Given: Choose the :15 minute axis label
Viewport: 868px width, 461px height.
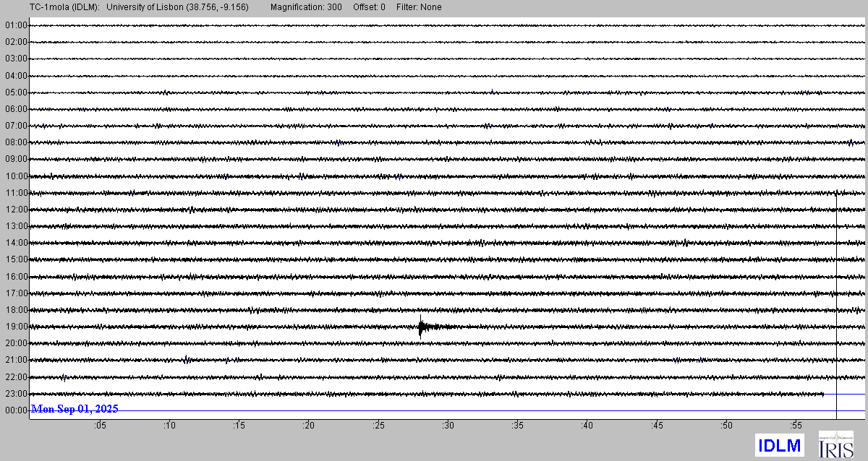Looking at the screenshot, I should tap(239, 426).
